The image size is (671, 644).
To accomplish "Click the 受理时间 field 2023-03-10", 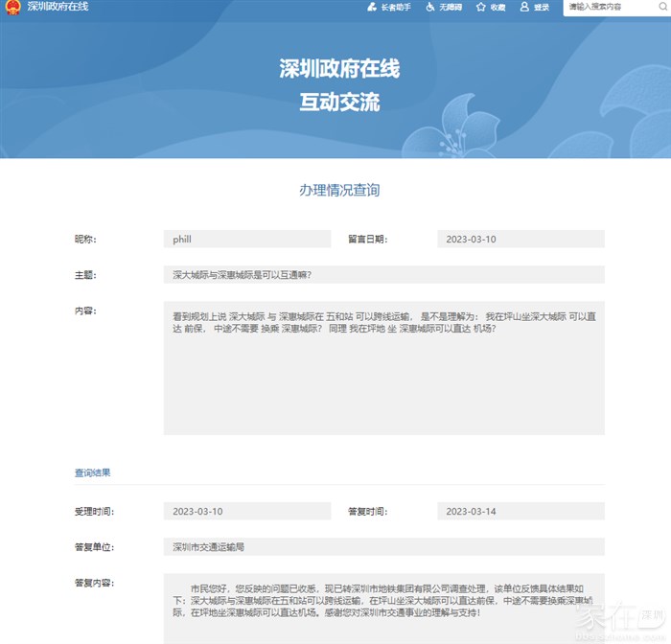I will pyautogui.click(x=247, y=512).
